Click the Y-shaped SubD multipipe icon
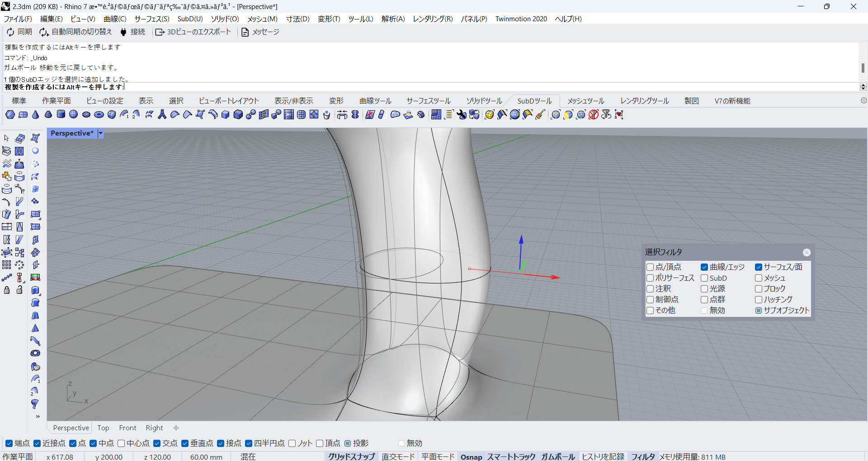Screen dimensions: 868x461 tap(162, 115)
